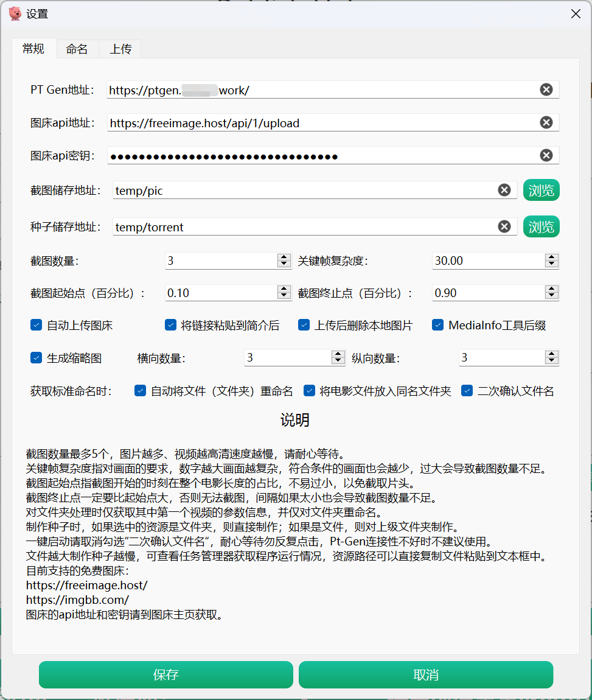Open the 上传 tab
The image size is (592, 700).
(120, 49)
